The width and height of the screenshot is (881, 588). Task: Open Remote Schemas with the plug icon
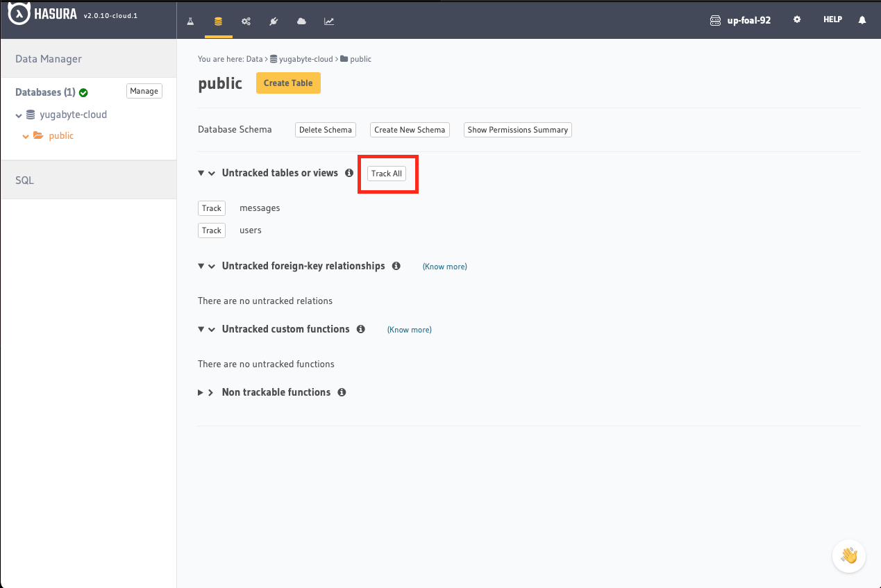coord(274,21)
